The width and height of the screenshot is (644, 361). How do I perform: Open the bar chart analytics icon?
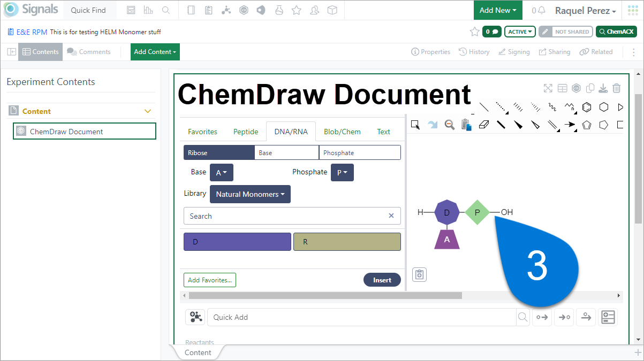148,10
